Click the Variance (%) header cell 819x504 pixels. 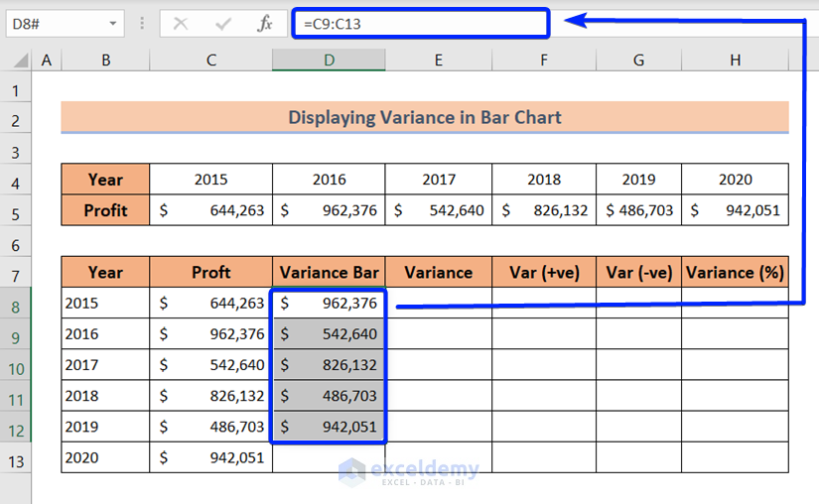[735, 273]
